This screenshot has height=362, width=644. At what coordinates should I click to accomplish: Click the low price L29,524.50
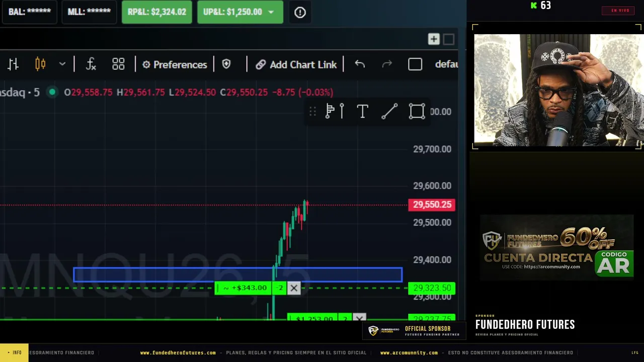(192, 93)
